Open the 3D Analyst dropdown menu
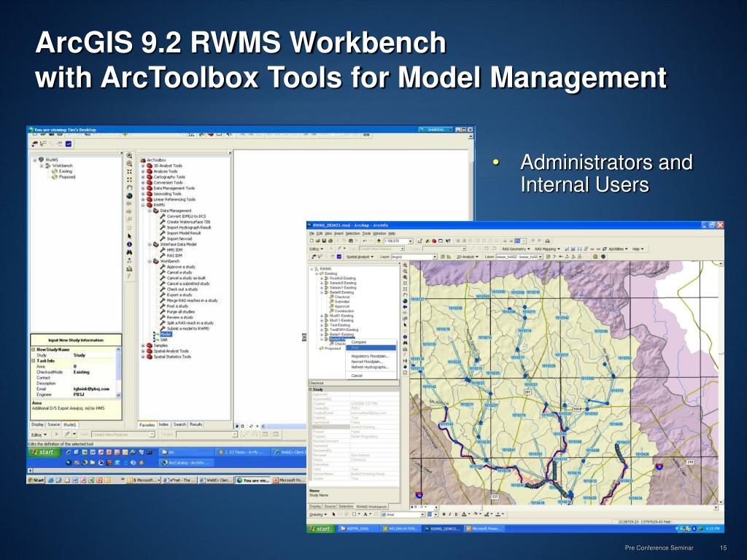This screenshot has width=747, height=560. 468,257
